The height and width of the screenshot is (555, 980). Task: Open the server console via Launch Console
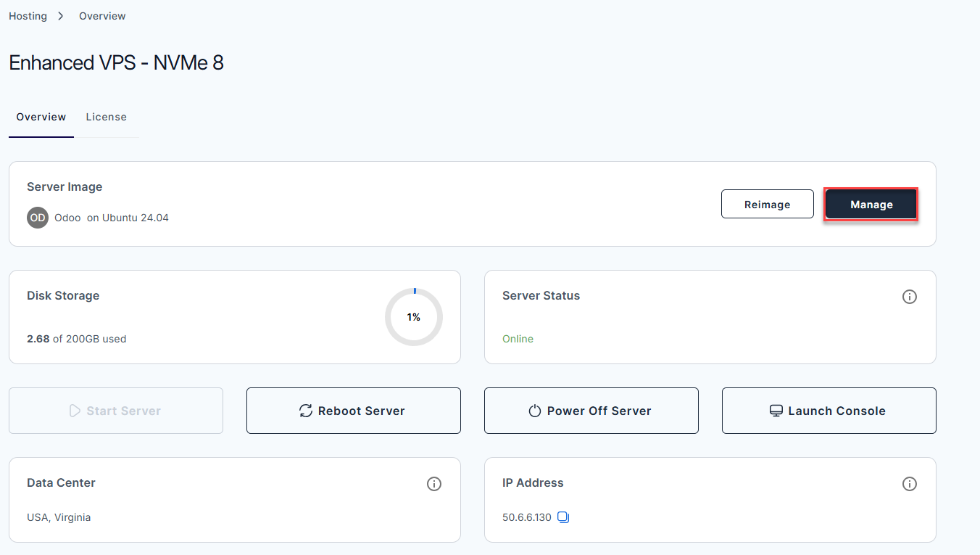tap(829, 411)
